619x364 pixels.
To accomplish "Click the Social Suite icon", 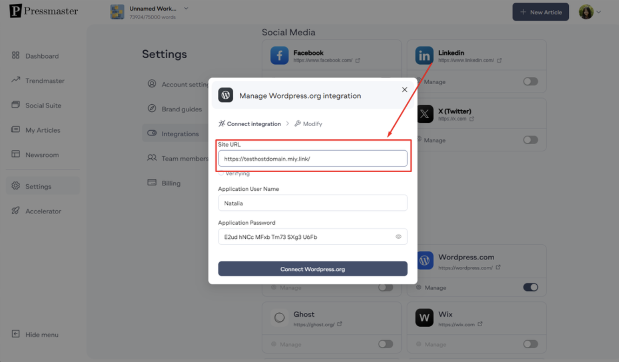I will point(16,105).
